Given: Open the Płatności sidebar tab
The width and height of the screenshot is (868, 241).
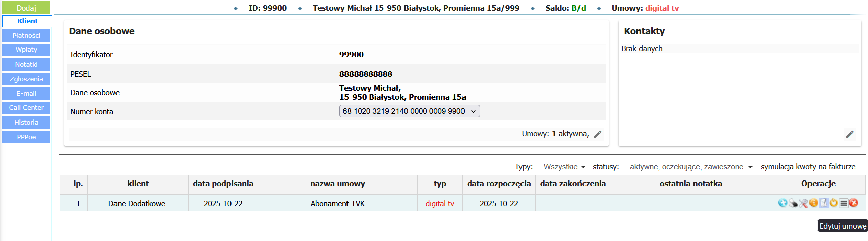Looking at the screenshot, I should tap(26, 35).
